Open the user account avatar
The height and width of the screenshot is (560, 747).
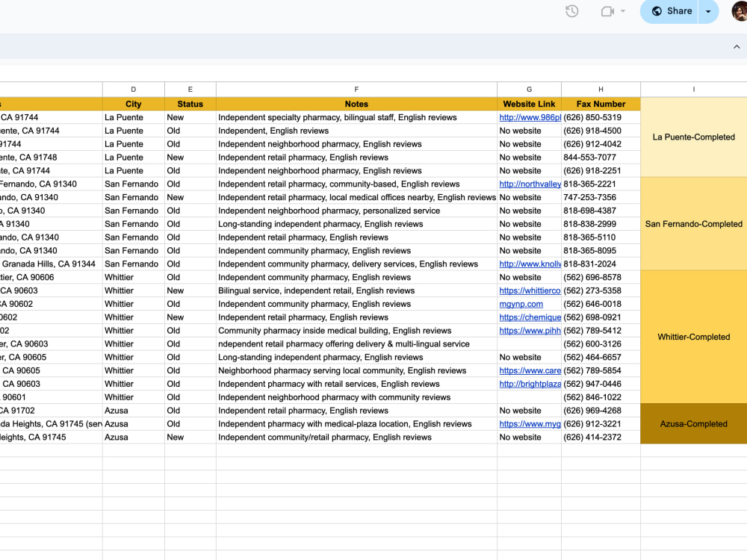(x=740, y=10)
